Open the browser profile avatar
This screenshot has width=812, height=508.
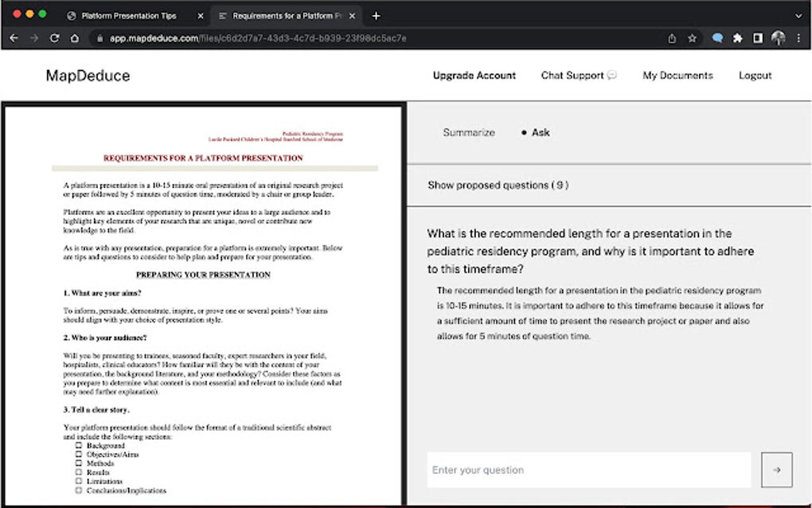(x=777, y=37)
